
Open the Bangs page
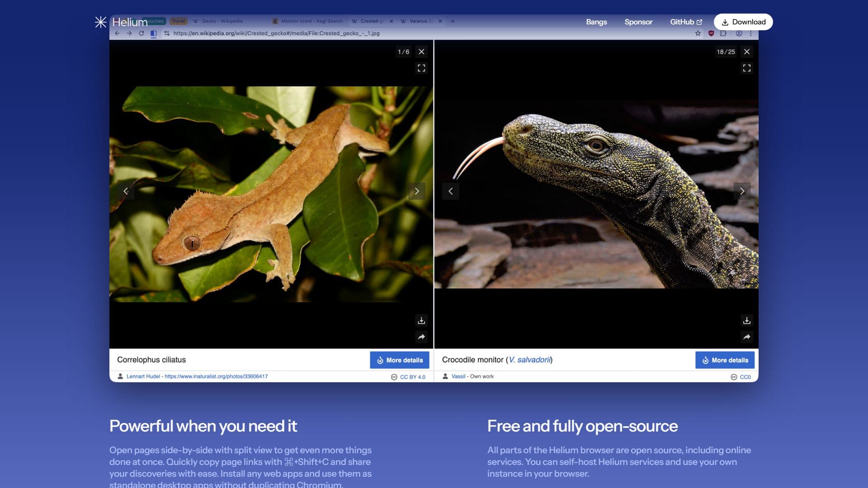point(596,22)
